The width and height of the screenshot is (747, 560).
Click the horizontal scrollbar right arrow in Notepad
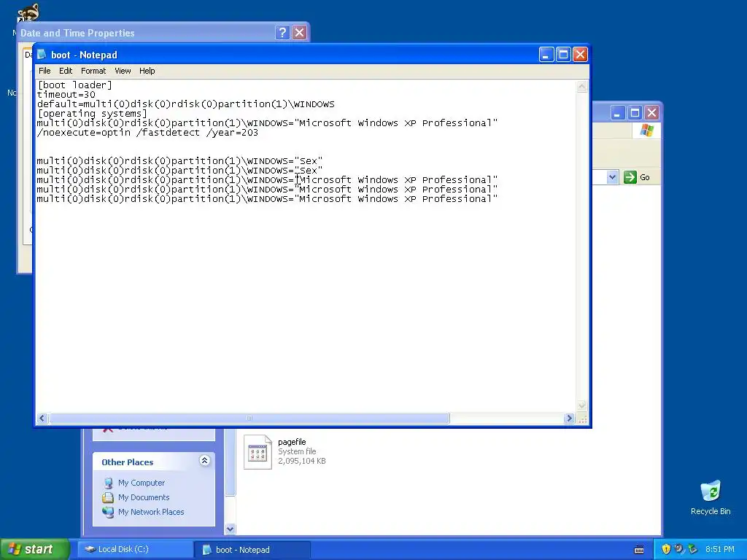click(569, 418)
